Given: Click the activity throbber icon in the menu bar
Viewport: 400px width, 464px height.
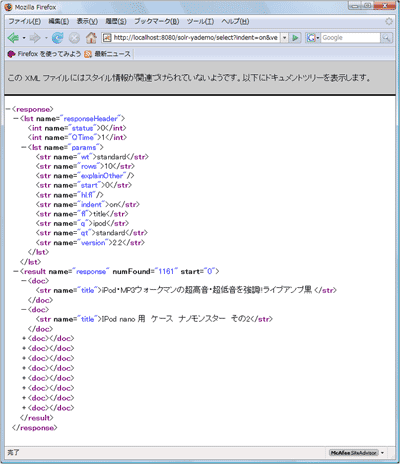Looking at the screenshot, I should click(389, 21).
